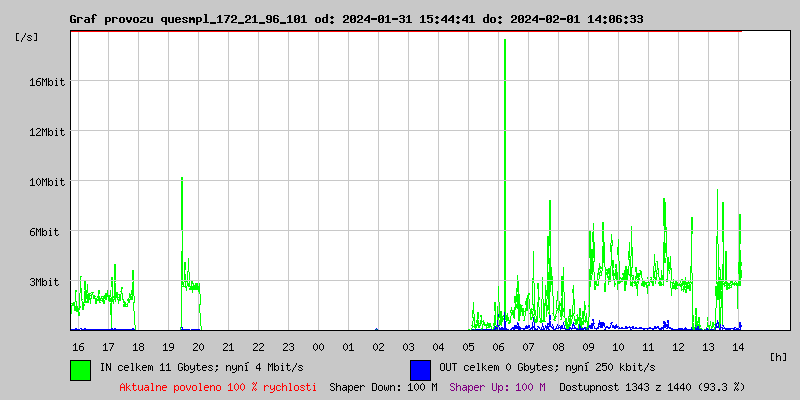This screenshot has height=400, width=800.
Task: Click the 6Mbit y-axis label
Action: click(46, 232)
